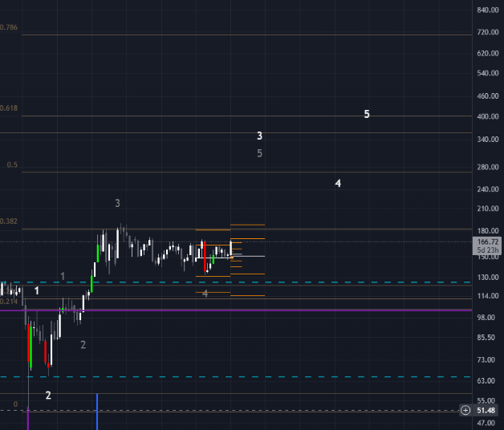The width and height of the screenshot is (504, 430).
Task: Select the blue vertical line at the chart bottom
Action: pos(97,411)
